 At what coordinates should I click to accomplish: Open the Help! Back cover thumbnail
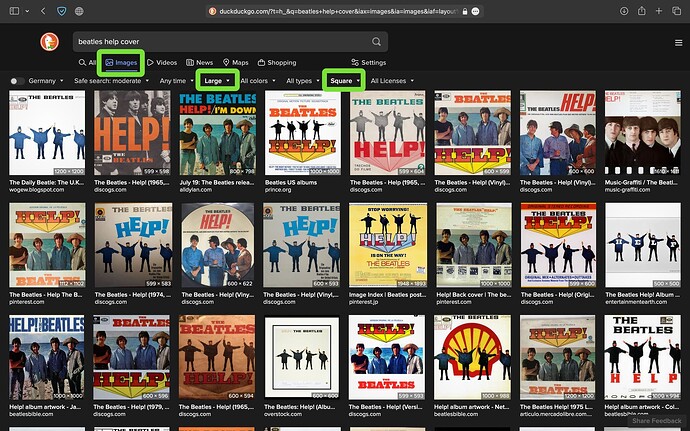coord(474,245)
